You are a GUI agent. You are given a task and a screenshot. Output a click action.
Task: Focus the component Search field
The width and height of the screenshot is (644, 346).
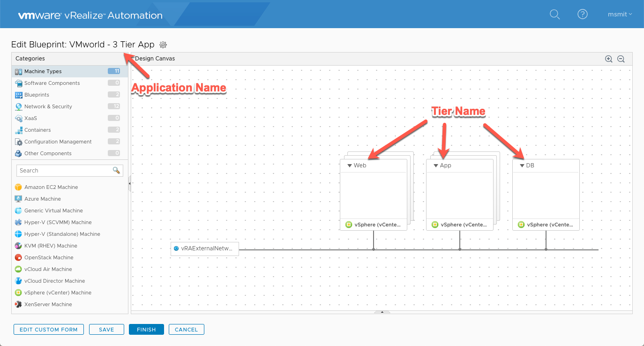coord(70,171)
